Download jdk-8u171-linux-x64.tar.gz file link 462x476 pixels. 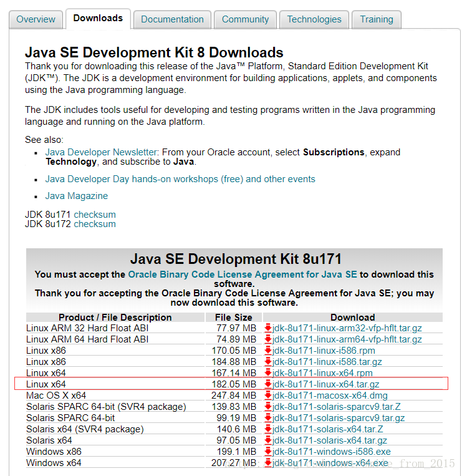326,384
